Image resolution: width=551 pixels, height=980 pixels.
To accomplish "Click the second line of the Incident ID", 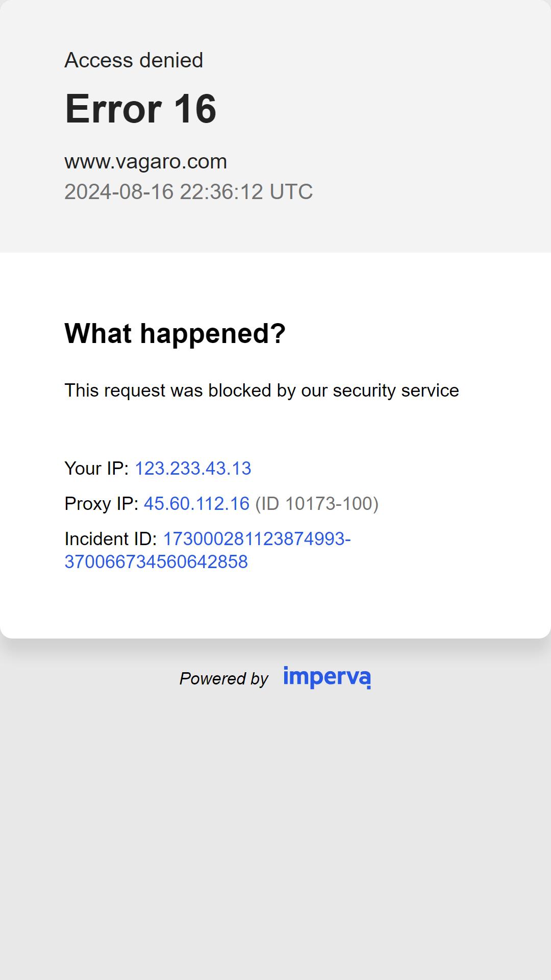I will coord(156,561).
